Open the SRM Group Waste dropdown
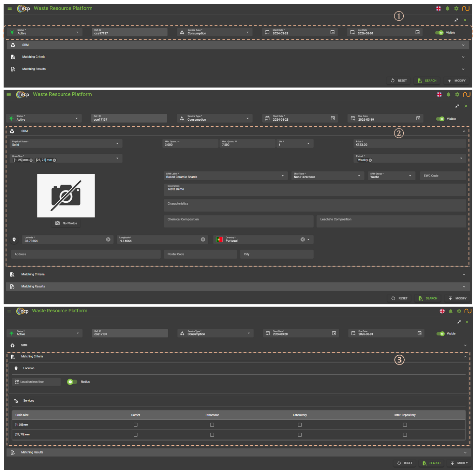476x474 pixels. click(410, 176)
